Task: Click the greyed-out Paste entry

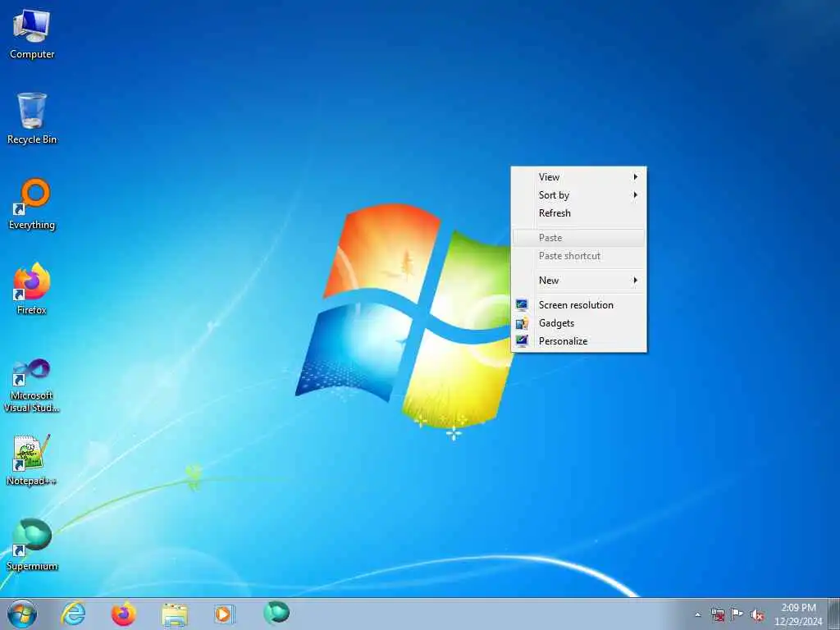Action: point(578,238)
